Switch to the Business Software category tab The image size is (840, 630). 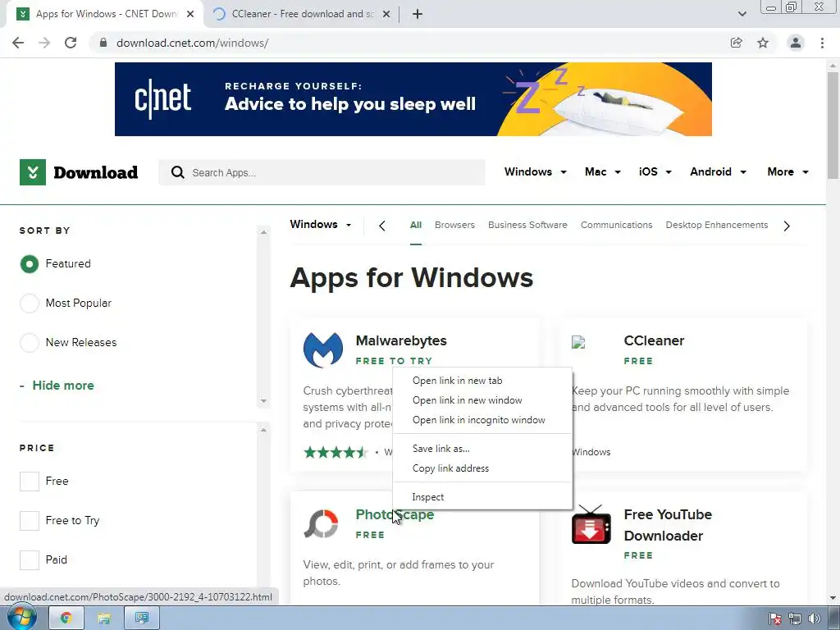tap(527, 225)
